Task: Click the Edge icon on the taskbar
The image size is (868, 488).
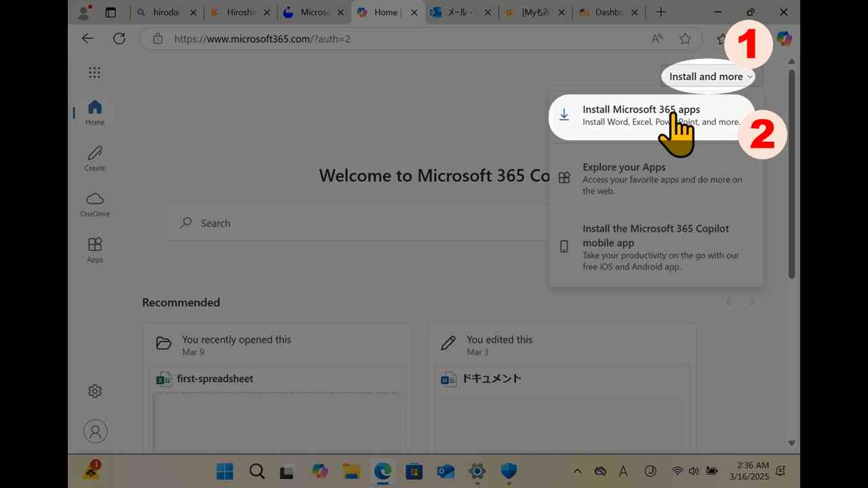Action: coord(382,471)
